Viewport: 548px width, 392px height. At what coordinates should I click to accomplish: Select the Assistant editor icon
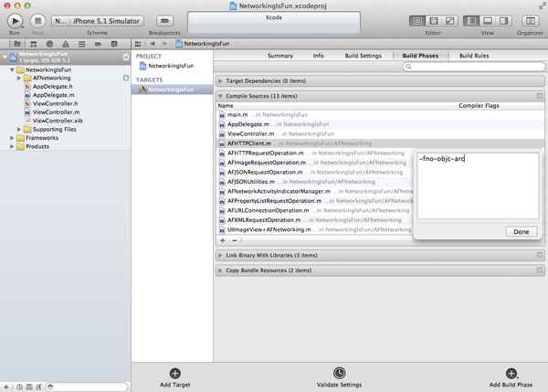point(433,21)
